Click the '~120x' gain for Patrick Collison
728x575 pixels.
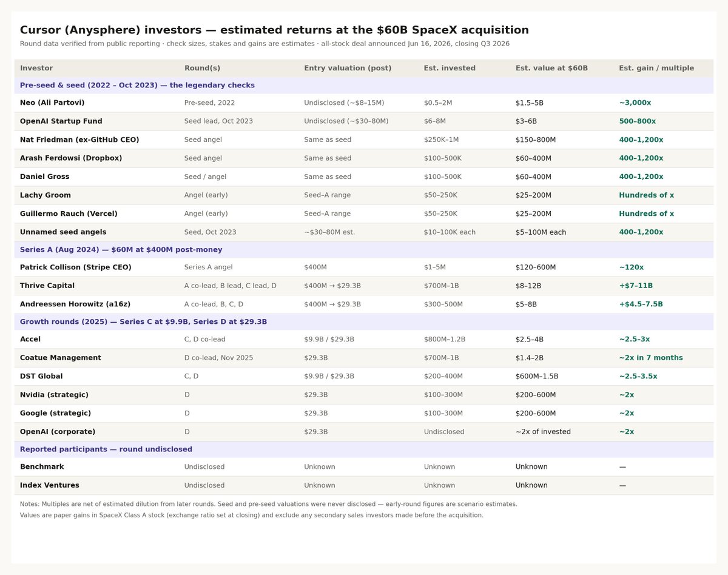coord(631,267)
